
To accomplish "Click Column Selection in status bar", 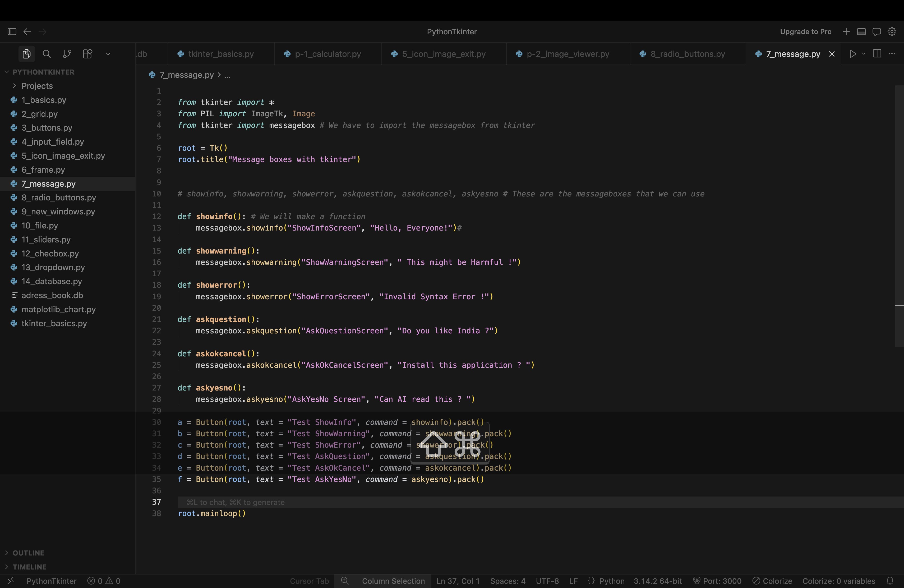I will click(x=393, y=581).
